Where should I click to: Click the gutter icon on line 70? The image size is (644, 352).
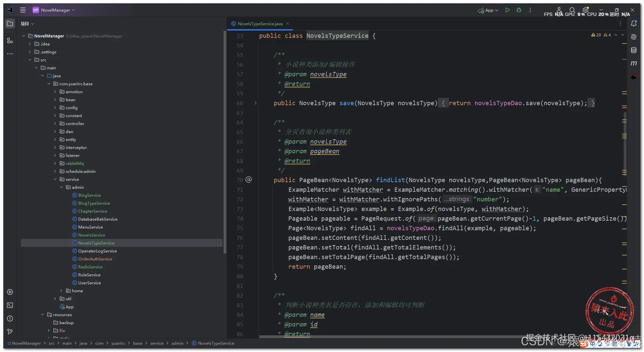click(249, 180)
